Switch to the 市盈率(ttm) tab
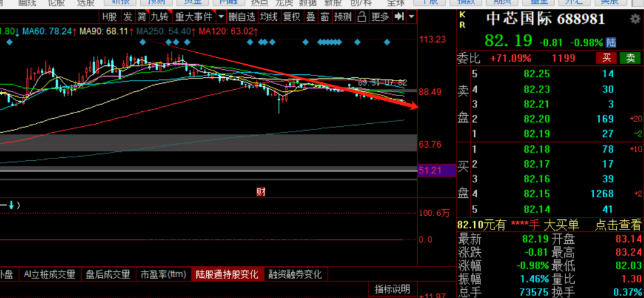 [x=164, y=274]
